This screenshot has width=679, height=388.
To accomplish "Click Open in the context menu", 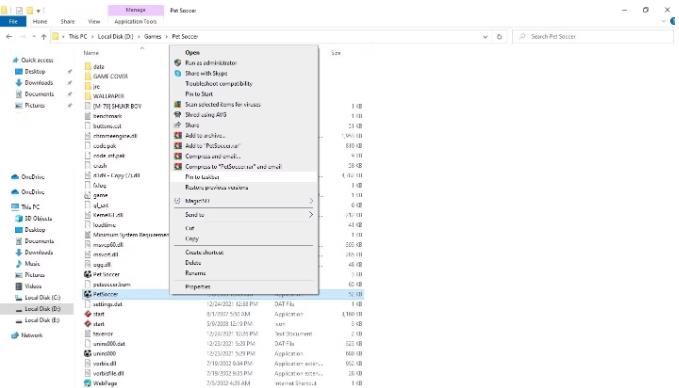I will tap(192, 52).
